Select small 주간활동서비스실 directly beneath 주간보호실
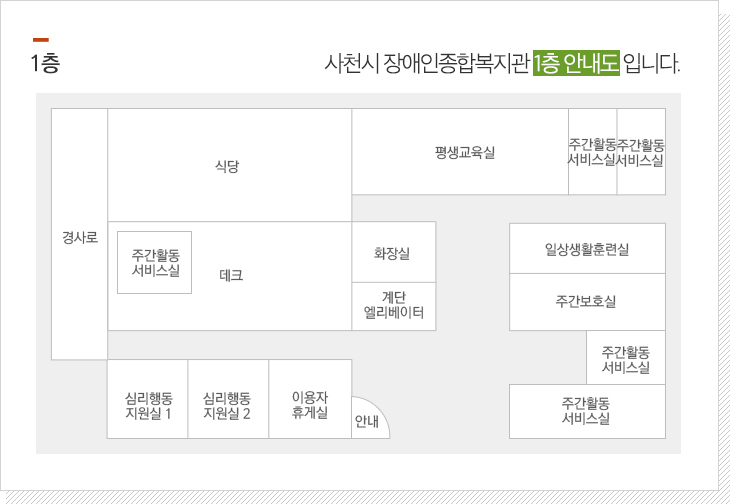The image size is (730, 504). (x=626, y=357)
